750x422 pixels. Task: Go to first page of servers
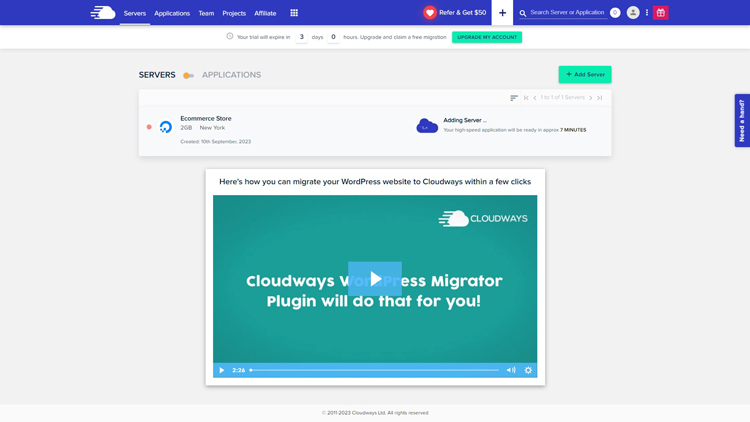click(x=526, y=98)
